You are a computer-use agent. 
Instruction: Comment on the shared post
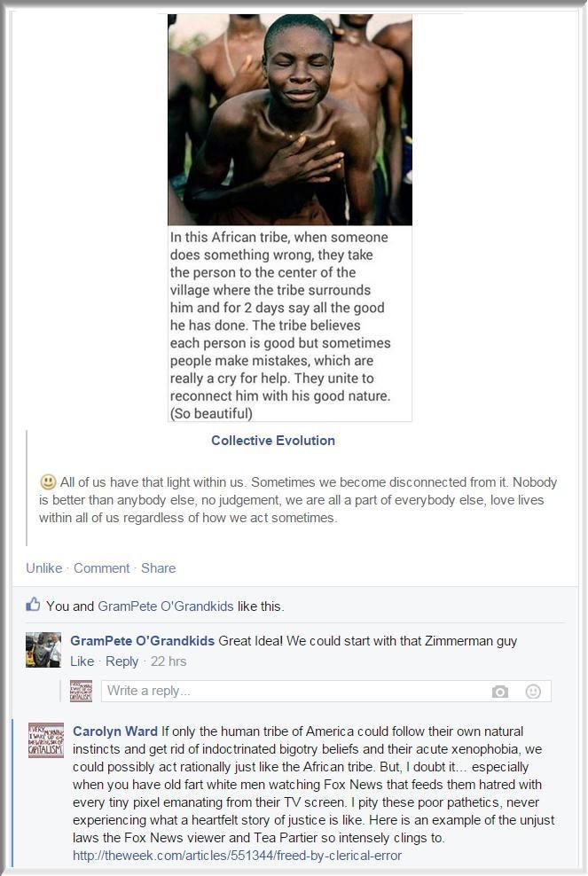click(101, 568)
